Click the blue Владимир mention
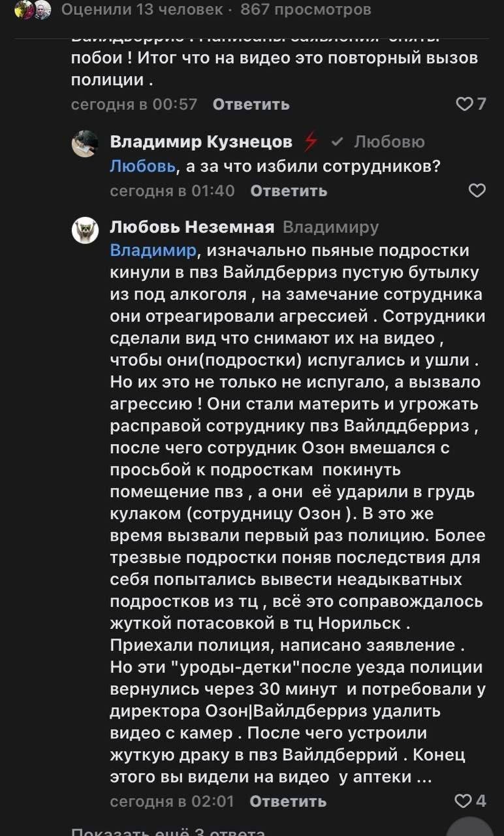The width and height of the screenshot is (504, 836). click(153, 250)
